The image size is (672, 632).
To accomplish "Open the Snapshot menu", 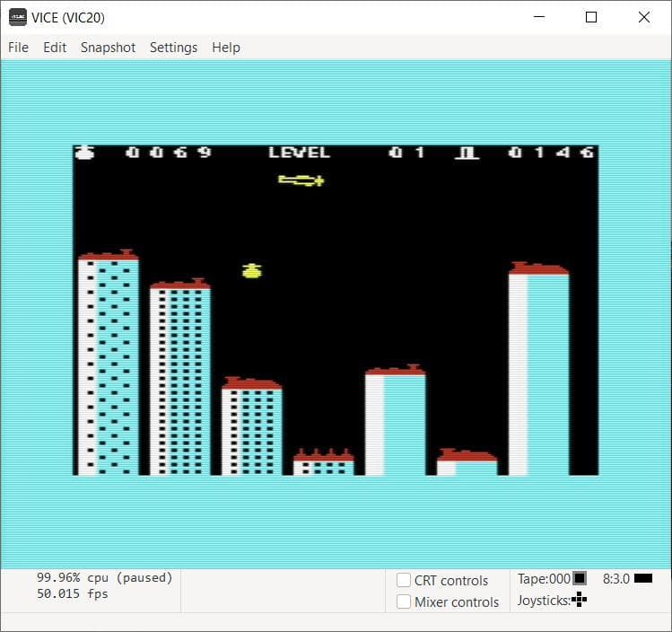I will (x=108, y=48).
